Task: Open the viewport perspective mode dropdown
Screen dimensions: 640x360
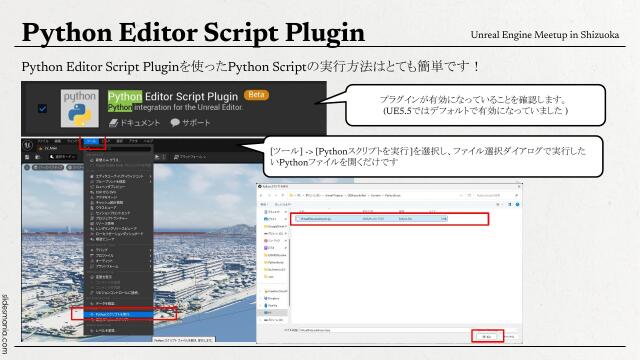Action: pos(48,167)
